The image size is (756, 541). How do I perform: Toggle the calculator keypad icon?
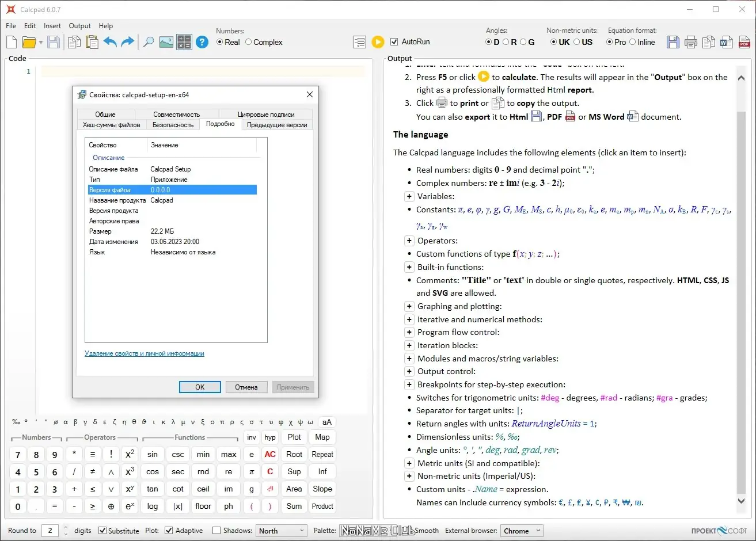click(184, 42)
